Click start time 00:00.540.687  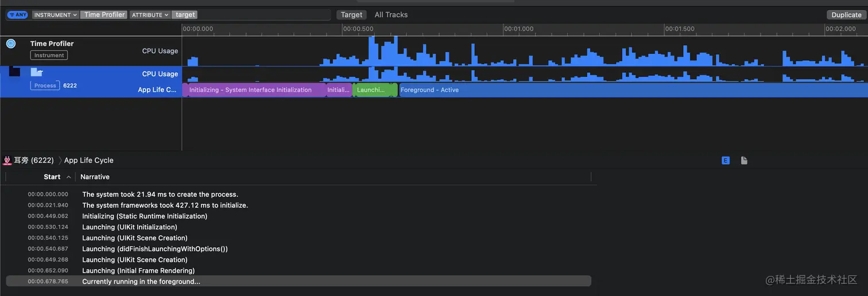click(x=48, y=249)
